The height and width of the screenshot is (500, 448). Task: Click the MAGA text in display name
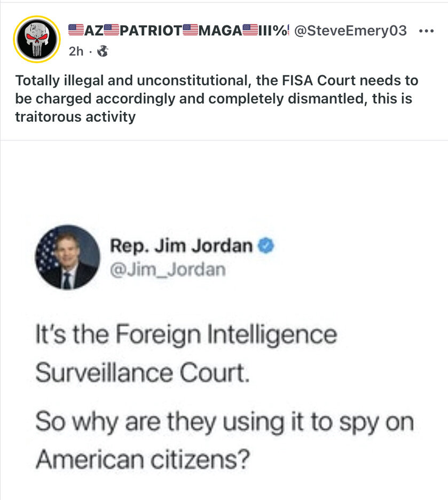click(x=220, y=30)
